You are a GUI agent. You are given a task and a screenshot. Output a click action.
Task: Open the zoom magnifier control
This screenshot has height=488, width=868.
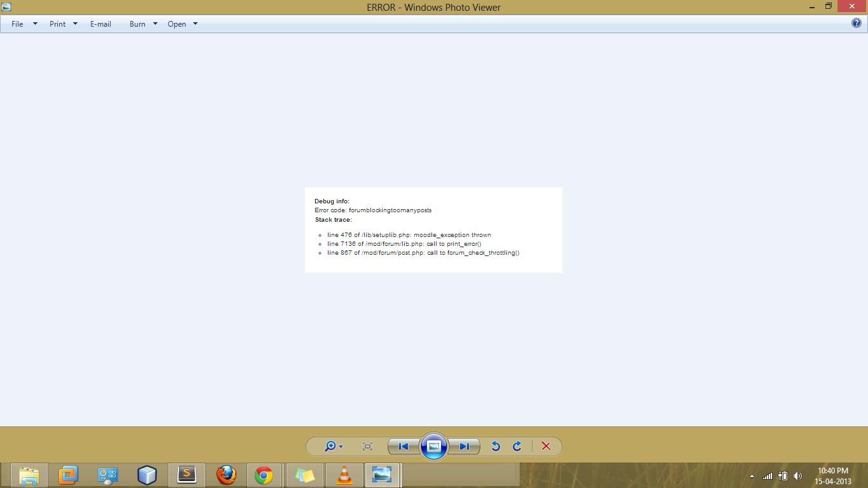pyautogui.click(x=334, y=447)
